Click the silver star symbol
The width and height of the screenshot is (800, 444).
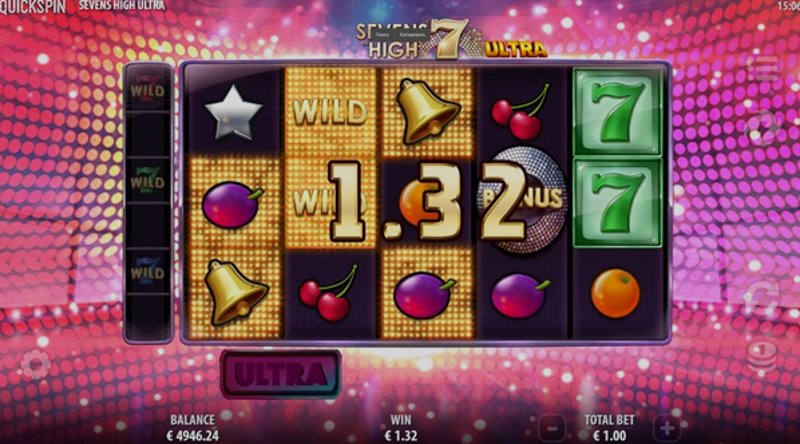pyautogui.click(x=233, y=113)
